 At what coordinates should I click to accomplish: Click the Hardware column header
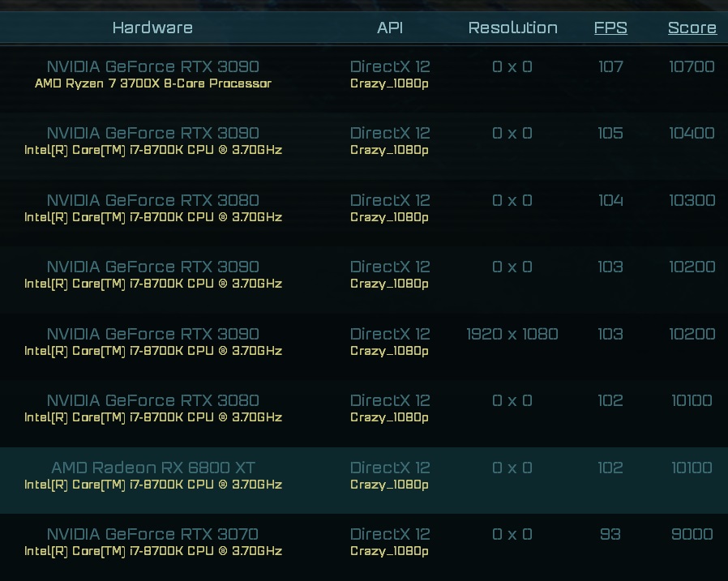pyautogui.click(x=152, y=28)
